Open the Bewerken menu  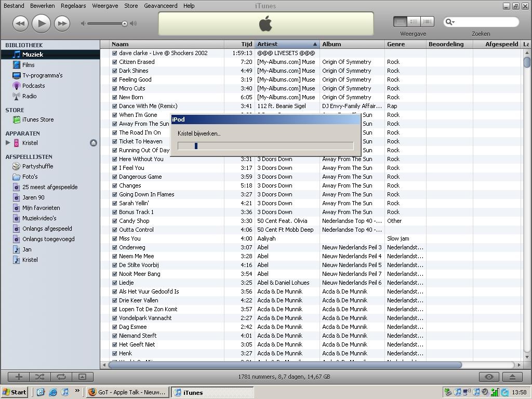coord(43,6)
